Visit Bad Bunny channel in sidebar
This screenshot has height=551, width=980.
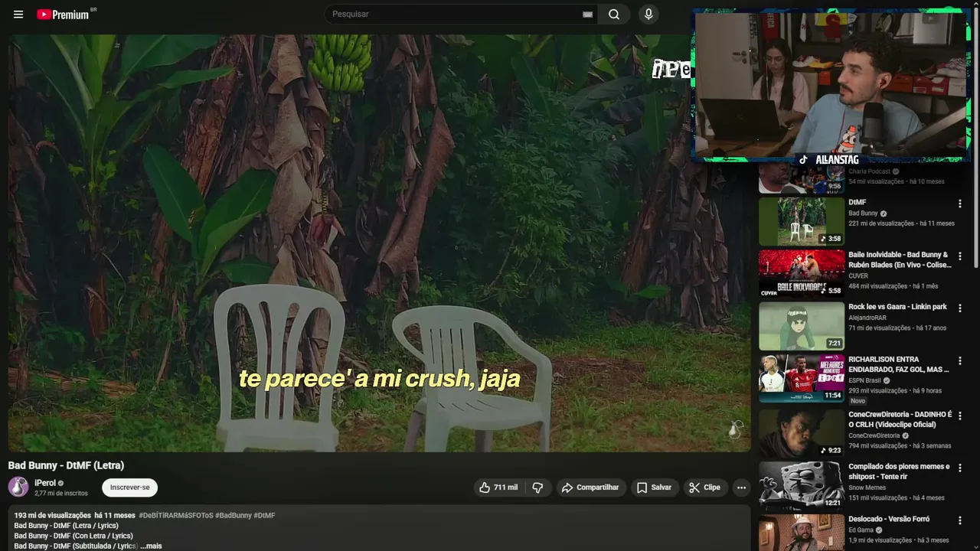tap(863, 214)
